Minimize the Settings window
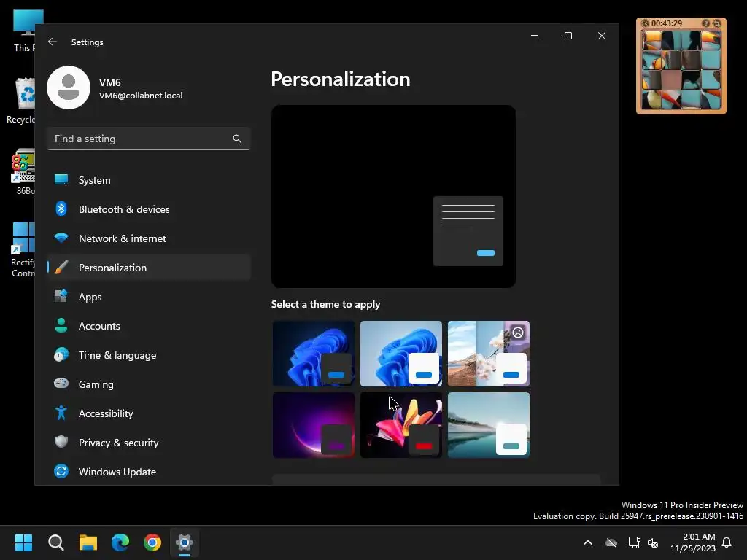 (535, 36)
